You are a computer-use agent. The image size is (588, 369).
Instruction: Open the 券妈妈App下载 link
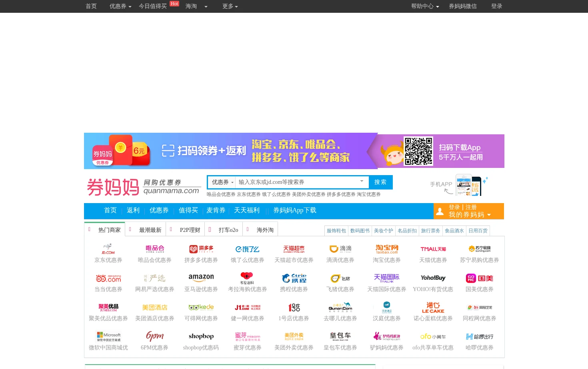[295, 210]
